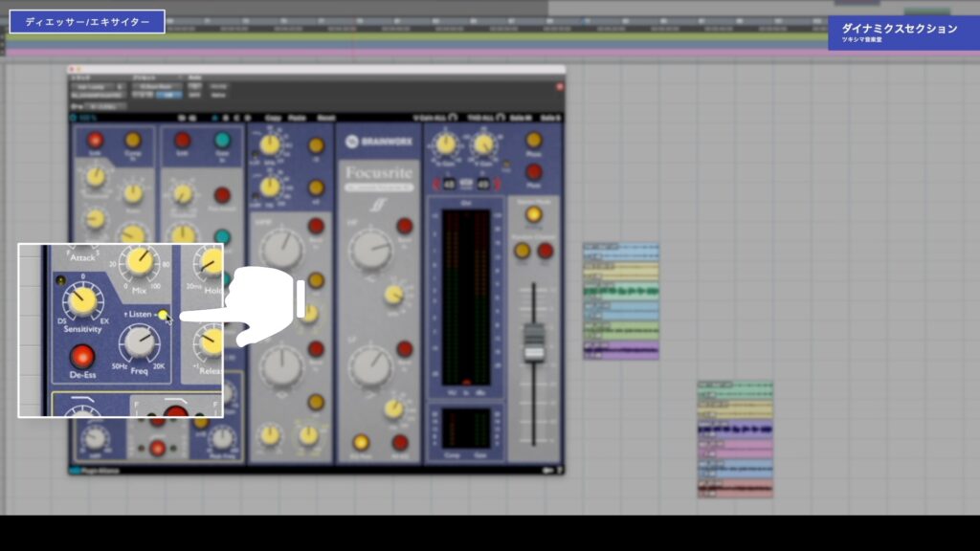This screenshot has width=980, height=551.
Task: Open the insert name dropdown in plugin header
Action: pyautogui.click(x=99, y=96)
